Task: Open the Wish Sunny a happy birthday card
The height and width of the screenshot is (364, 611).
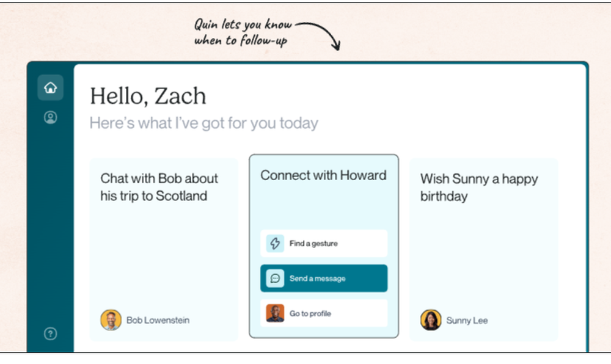Action: (x=483, y=250)
